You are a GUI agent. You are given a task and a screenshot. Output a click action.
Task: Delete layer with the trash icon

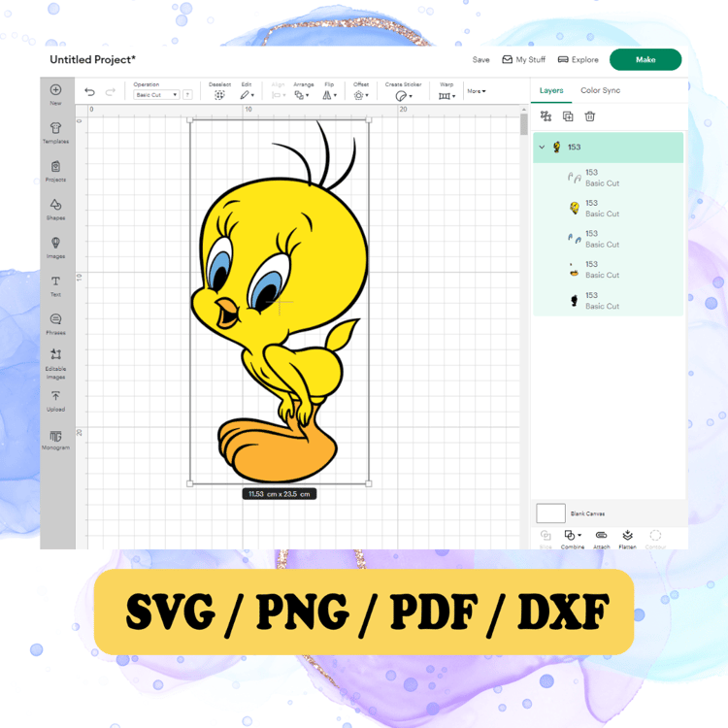coord(589,116)
